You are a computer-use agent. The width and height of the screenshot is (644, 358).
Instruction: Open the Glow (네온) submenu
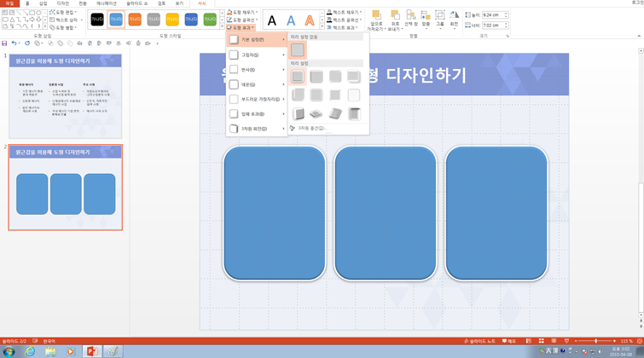click(257, 84)
